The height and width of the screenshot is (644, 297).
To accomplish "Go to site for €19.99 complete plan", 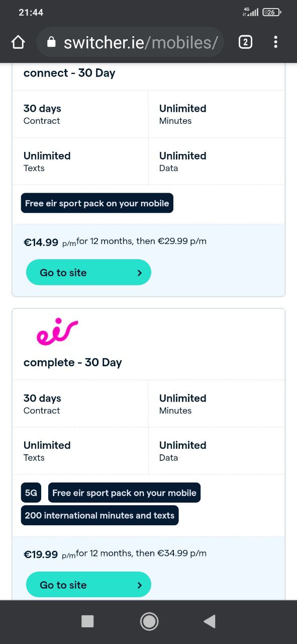I will pyautogui.click(x=88, y=585).
